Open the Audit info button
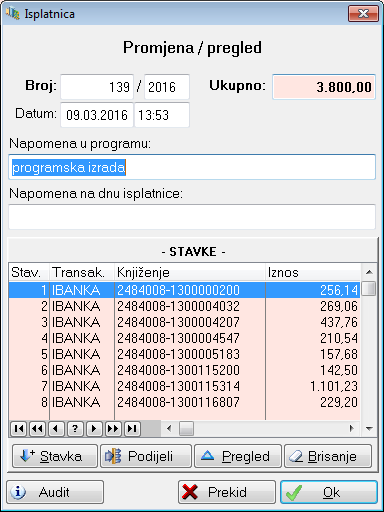The image size is (384, 512). (55, 492)
